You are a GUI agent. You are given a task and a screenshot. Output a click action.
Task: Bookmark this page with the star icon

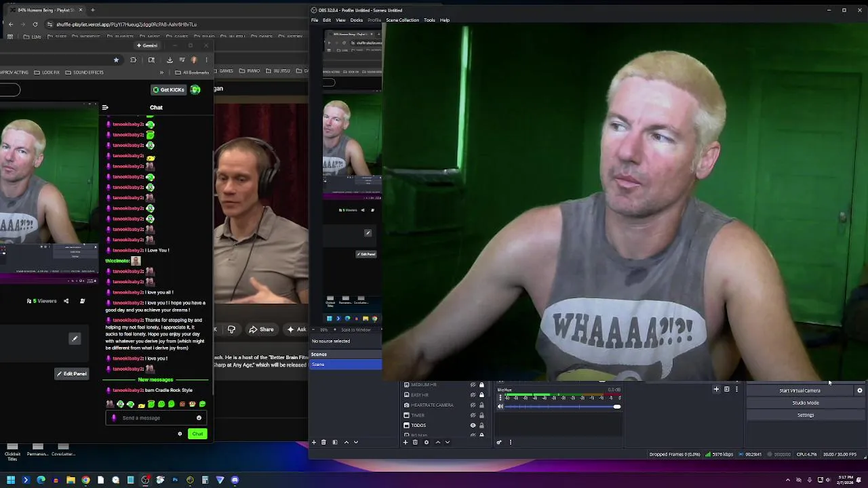click(116, 60)
